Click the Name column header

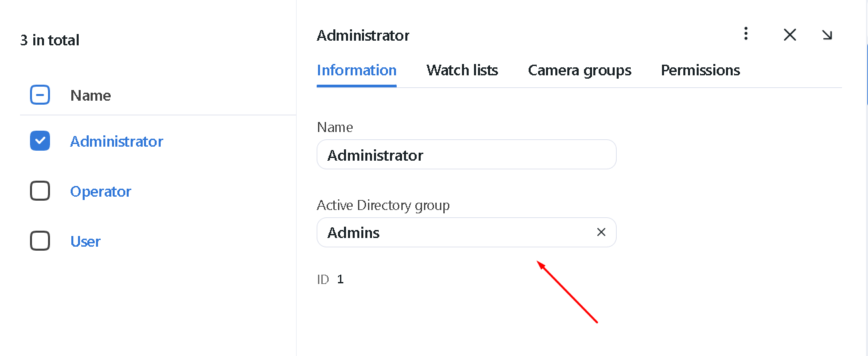pos(91,95)
